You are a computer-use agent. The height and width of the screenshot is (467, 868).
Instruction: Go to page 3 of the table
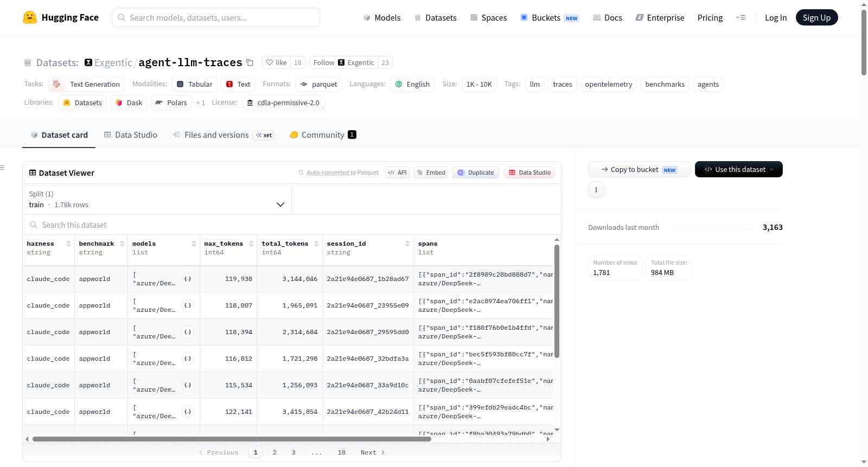point(293,452)
